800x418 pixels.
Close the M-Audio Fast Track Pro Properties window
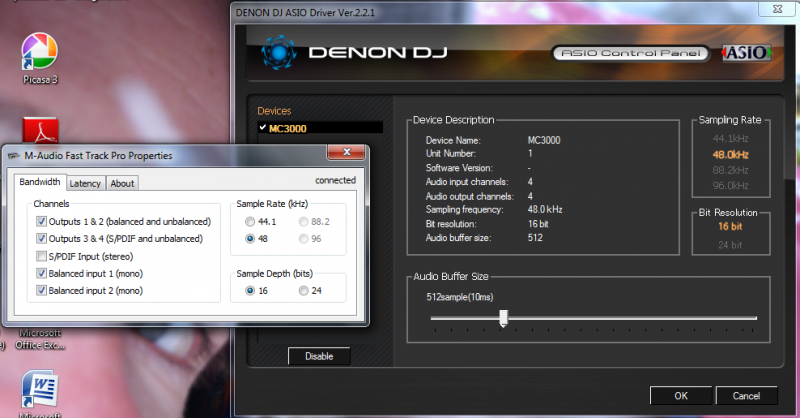tap(346, 152)
